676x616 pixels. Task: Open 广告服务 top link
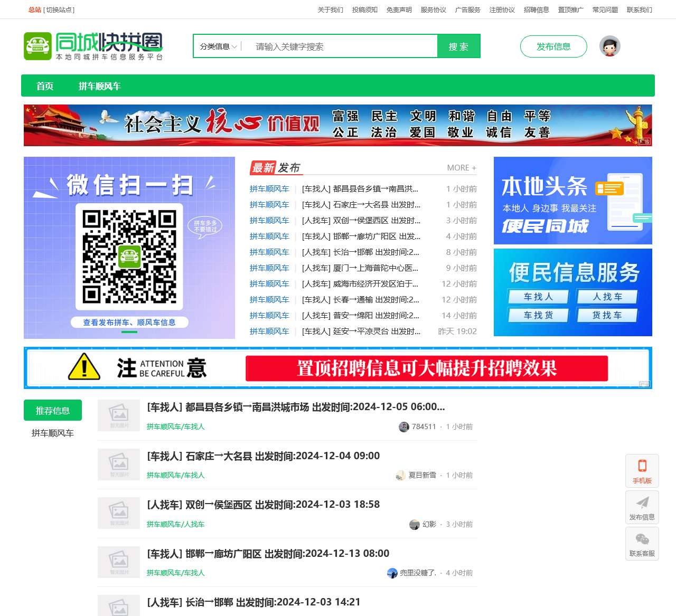(468, 10)
